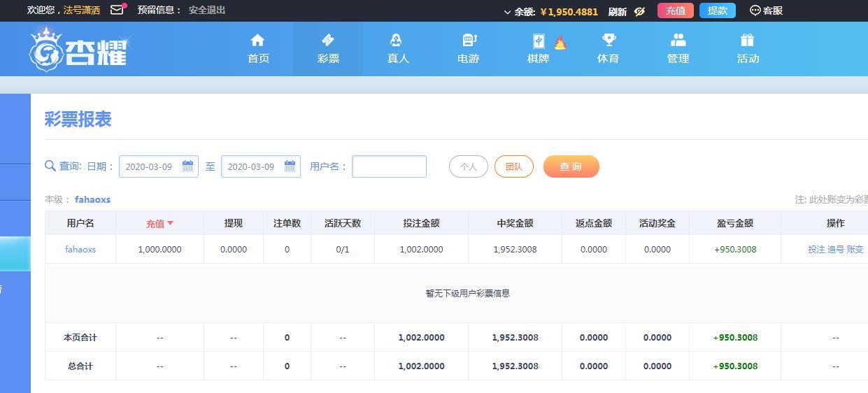Click the 活跃天数 column header

click(x=343, y=223)
